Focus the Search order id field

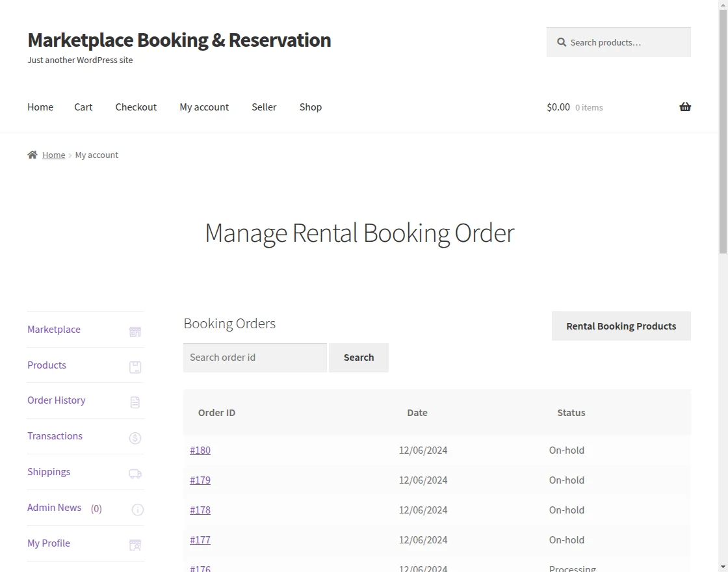[x=255, y=357]
